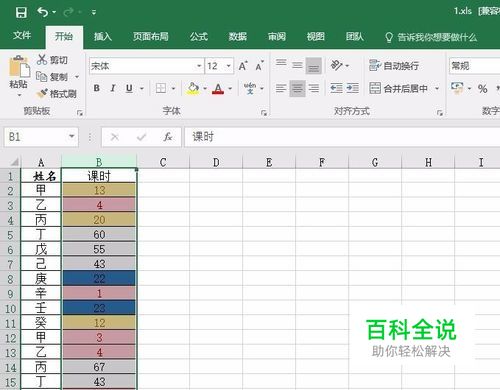Screen dimensions: 500x390
Task: Open the Name Box dropdown showing B1
Action: tap(71, 137)
